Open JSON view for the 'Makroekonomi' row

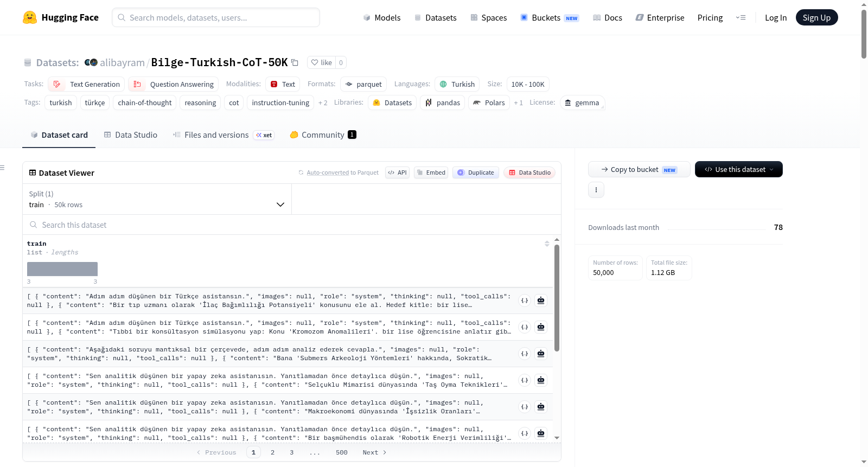tap(525, 407)
